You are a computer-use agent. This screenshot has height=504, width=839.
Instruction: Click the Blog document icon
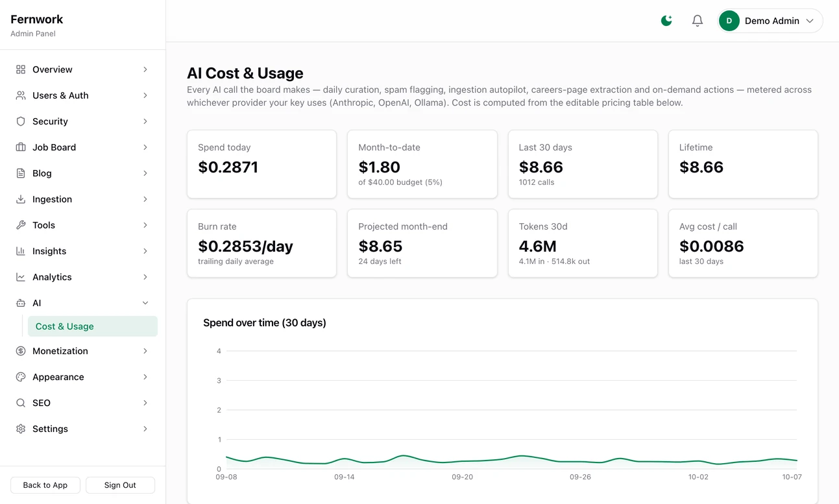21,173
